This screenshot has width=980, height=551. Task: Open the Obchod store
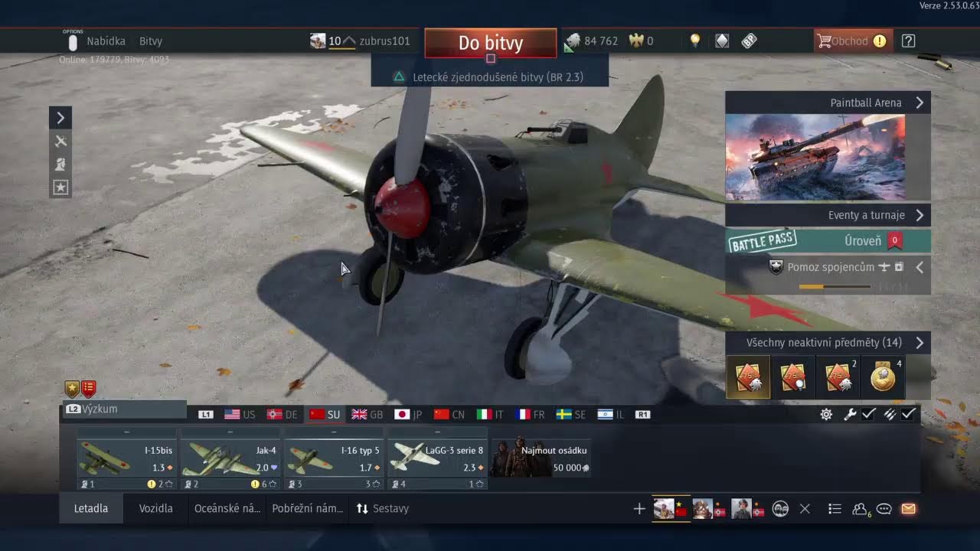point(853,41)
